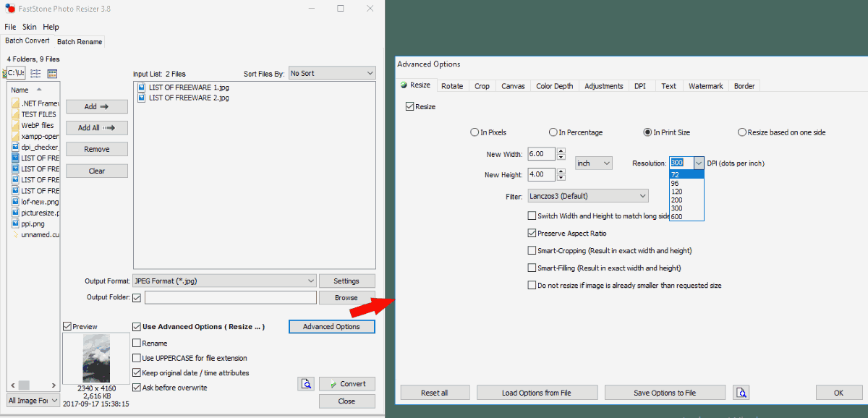Screen dimensions: 868x418
Task: Open the Output Format dropdown
Action: tap(224, 281)
